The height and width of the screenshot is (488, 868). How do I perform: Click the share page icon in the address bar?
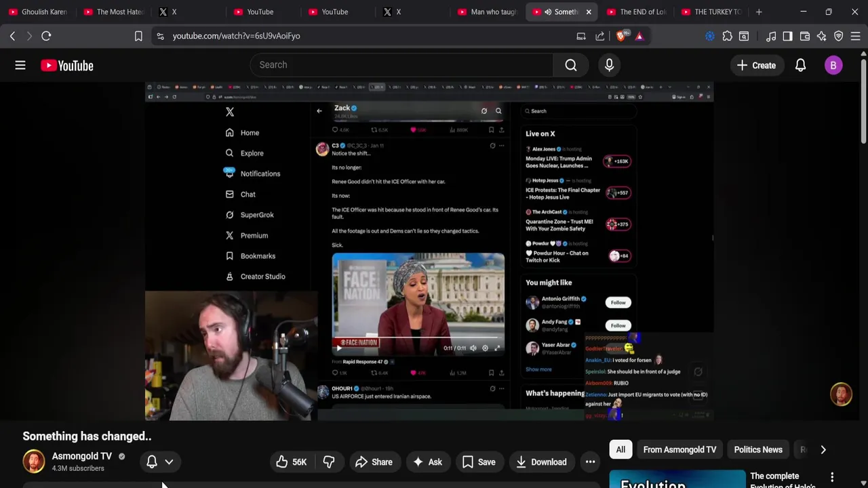(x=600, y=36)
